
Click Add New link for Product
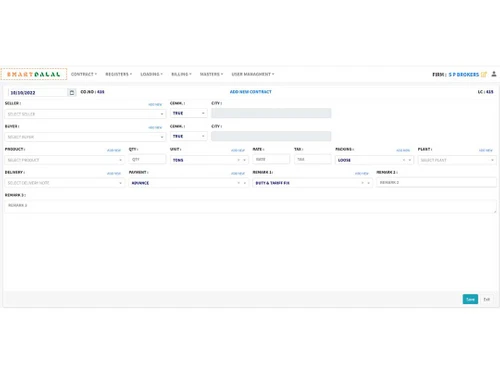114,150
